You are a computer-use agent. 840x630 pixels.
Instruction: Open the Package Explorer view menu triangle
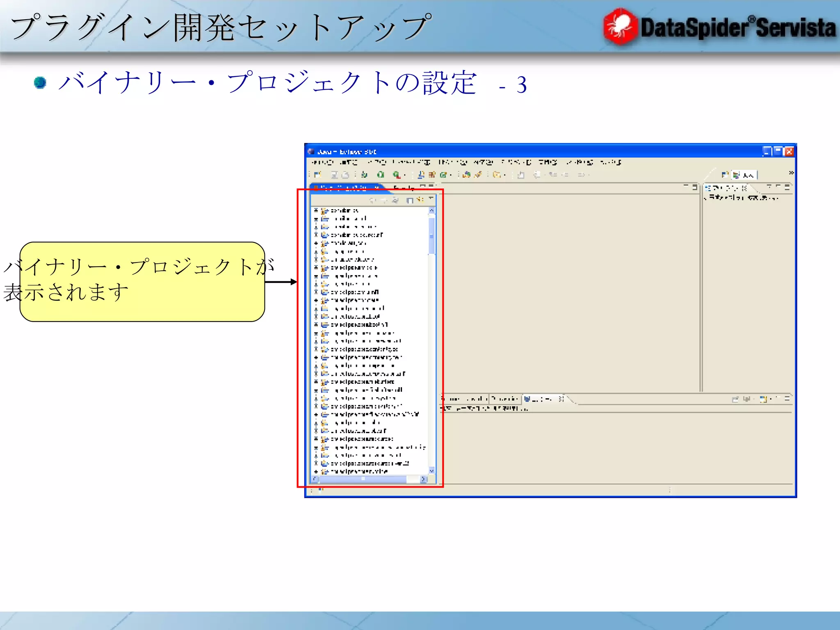pos(431,199)
